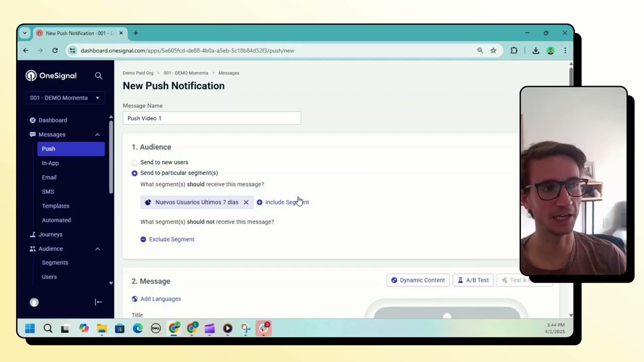
Task: Click the browser address bar URL
Action: pos(187,51)
